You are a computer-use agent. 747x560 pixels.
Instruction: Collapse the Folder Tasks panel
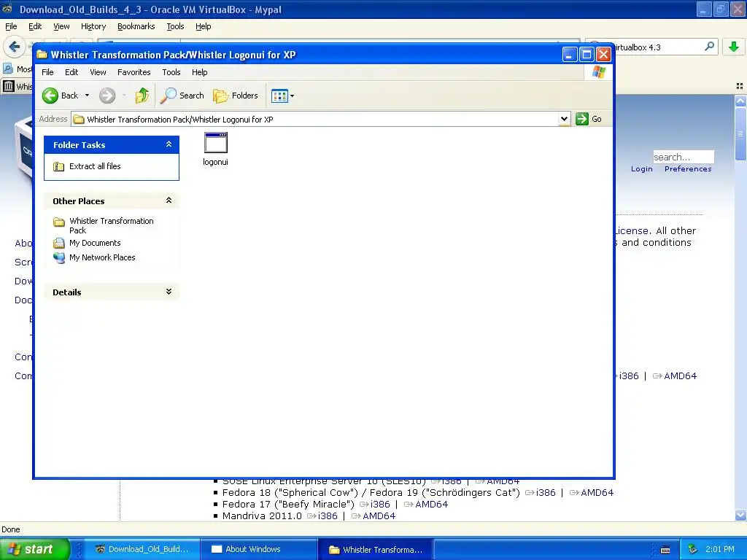point(169,144)
